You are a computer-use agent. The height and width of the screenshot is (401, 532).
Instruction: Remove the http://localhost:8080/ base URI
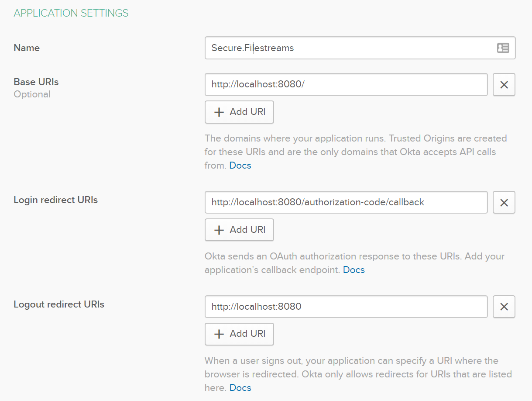coord(504,85)
